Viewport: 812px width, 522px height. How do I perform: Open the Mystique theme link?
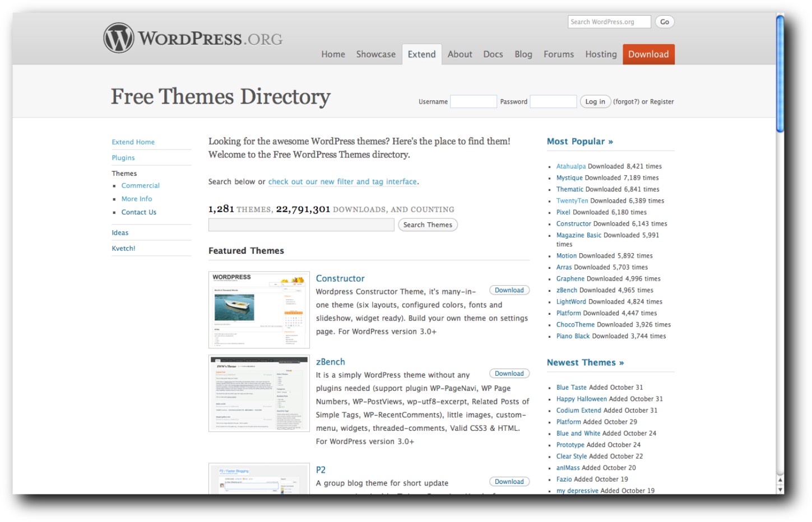click(569, 178)
